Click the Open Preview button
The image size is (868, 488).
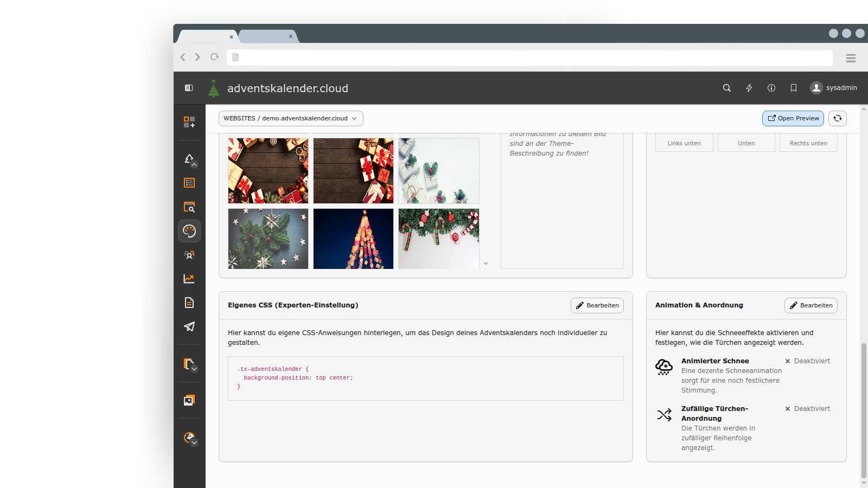pyautogui.click(x=793, y=118)
